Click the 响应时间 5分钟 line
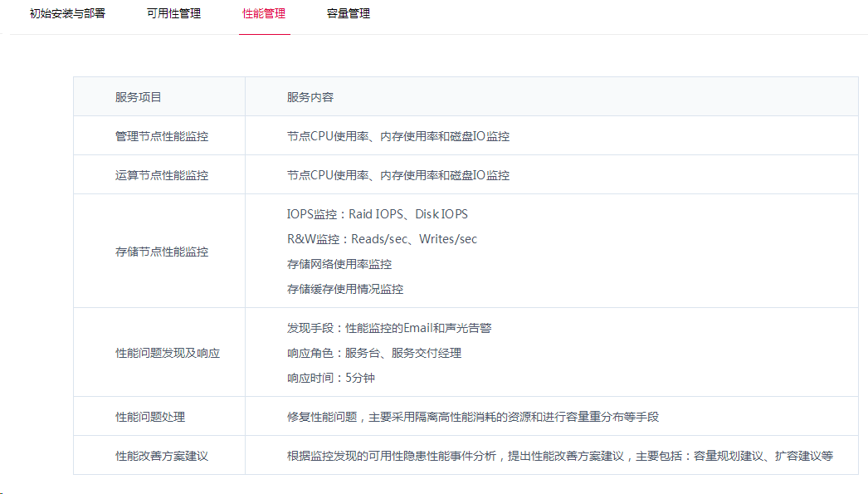This screenshot has width=868, height=494. [x=330, y=378]
